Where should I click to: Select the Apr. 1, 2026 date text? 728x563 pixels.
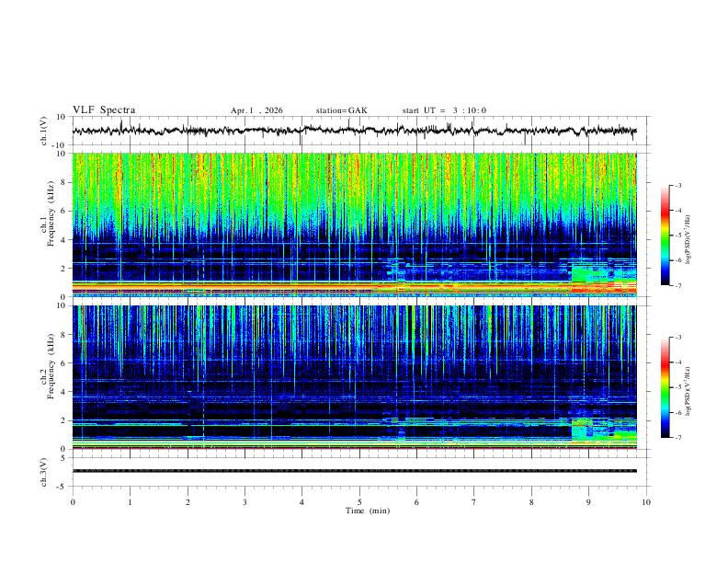(256, 110)
